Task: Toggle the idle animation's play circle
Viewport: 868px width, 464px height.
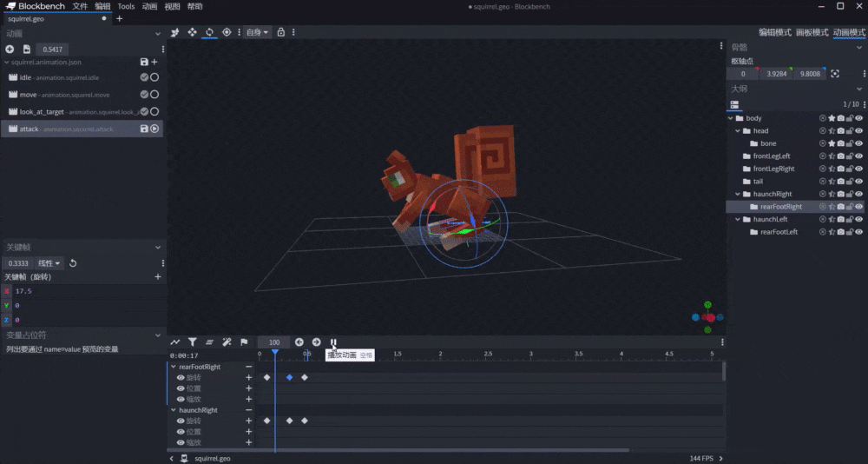Action: (155, 77)
